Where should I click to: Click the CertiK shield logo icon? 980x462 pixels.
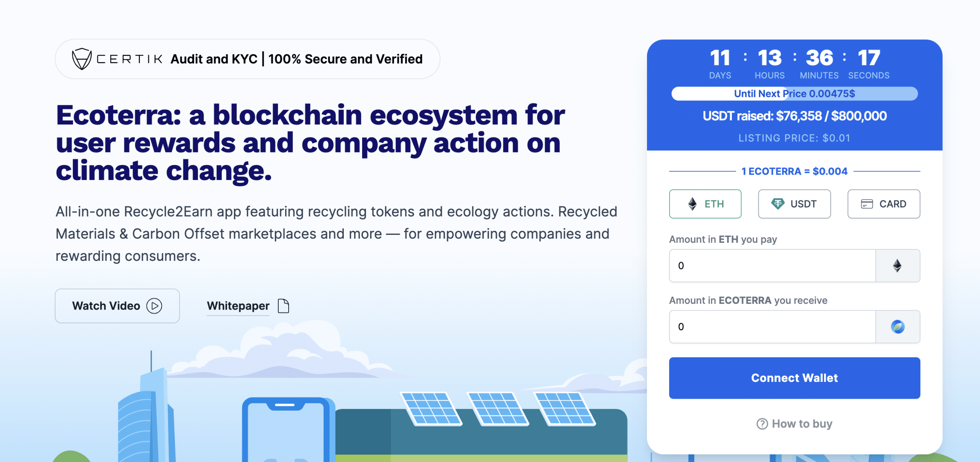click(x=82, y=59)
